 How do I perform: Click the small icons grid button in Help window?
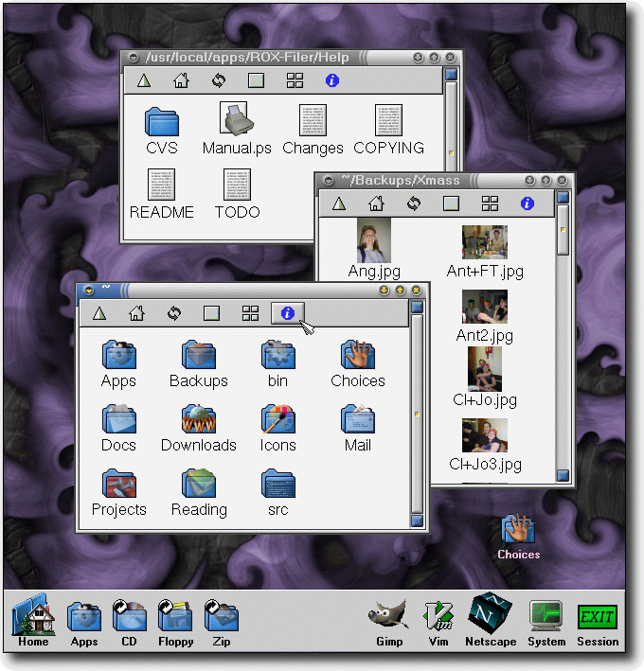[x=295, y=80]
